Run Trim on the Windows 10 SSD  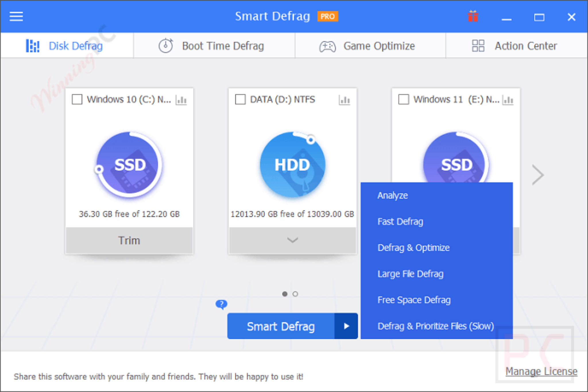point(129,240)
